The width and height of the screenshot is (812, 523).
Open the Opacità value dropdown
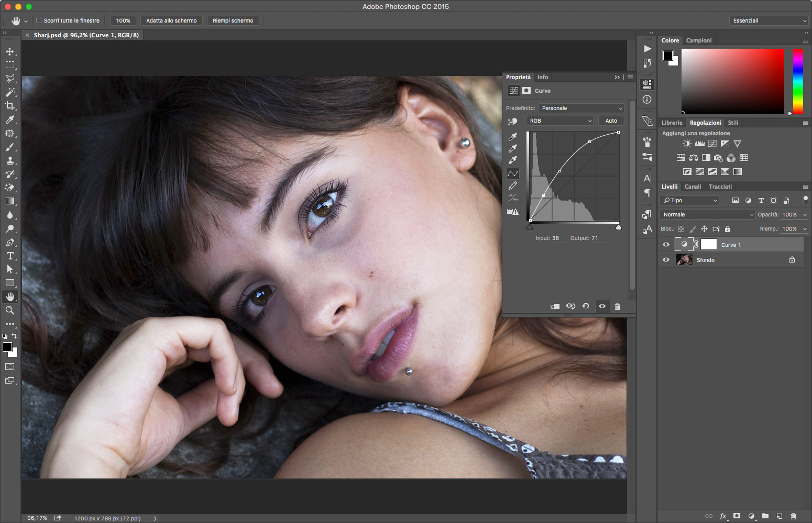[x=805, y=215]
